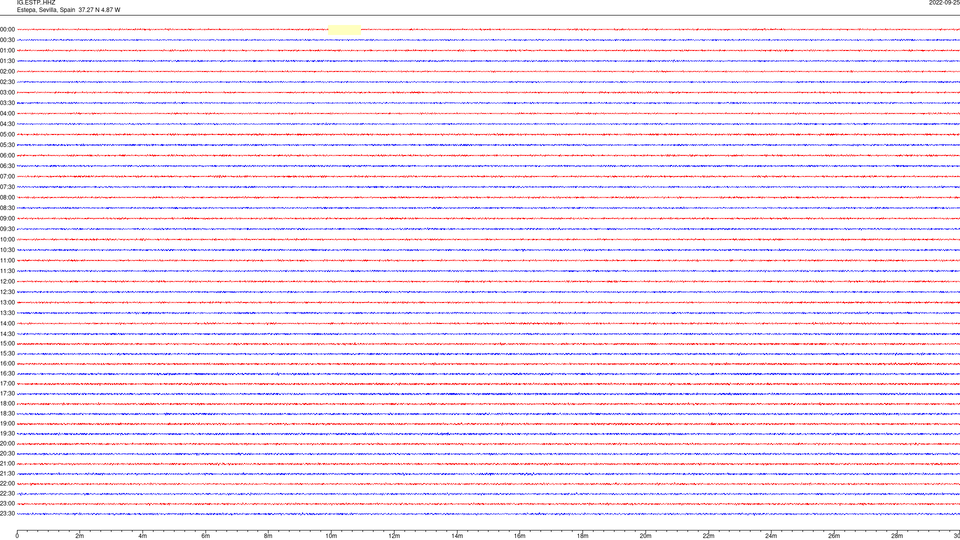960x540 pixels.
Task: Select the 02:30 row time label
Action: [7, 82]
